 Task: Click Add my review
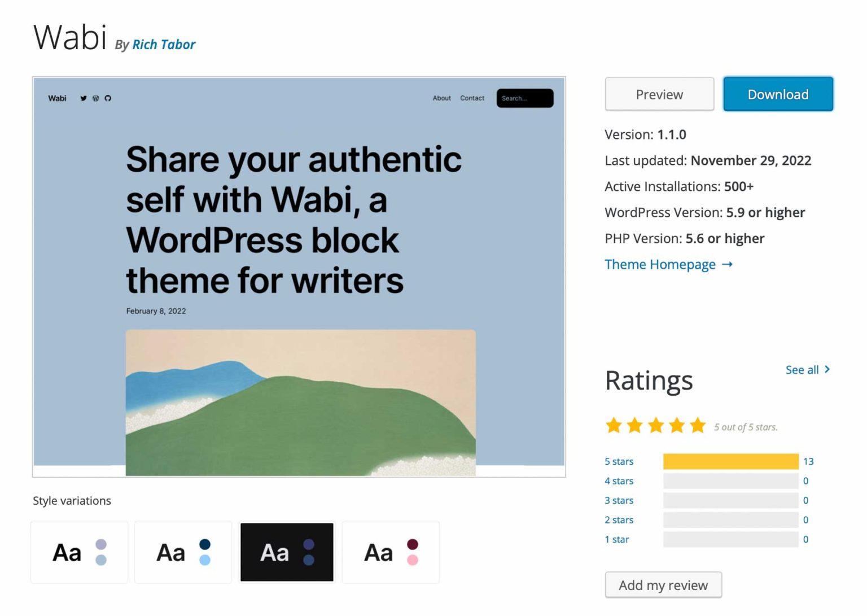pos(663,585)
